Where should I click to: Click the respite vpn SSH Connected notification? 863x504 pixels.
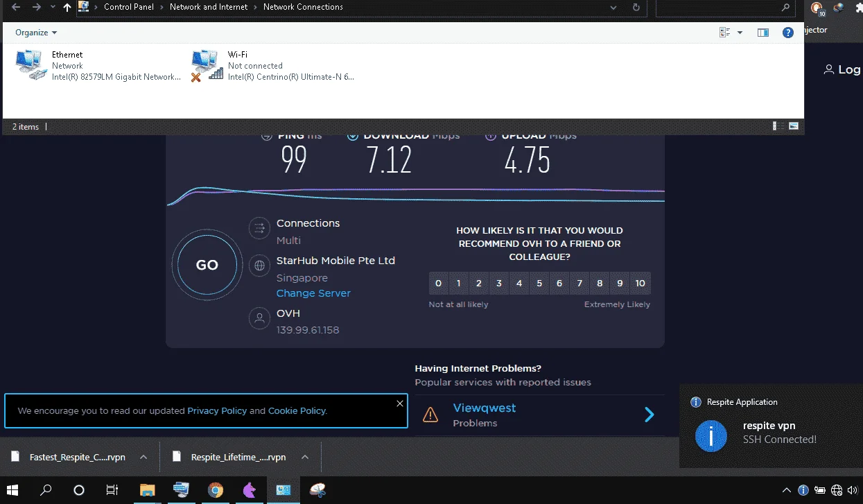coord(771,426)
